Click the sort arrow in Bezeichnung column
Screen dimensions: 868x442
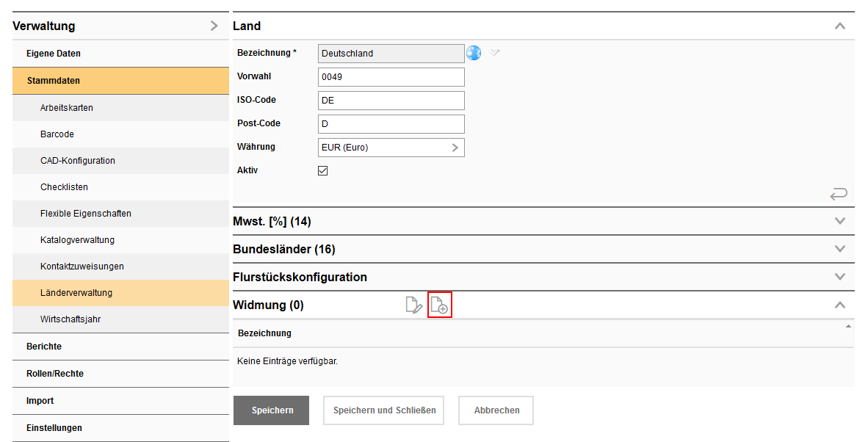coord(848,326)
